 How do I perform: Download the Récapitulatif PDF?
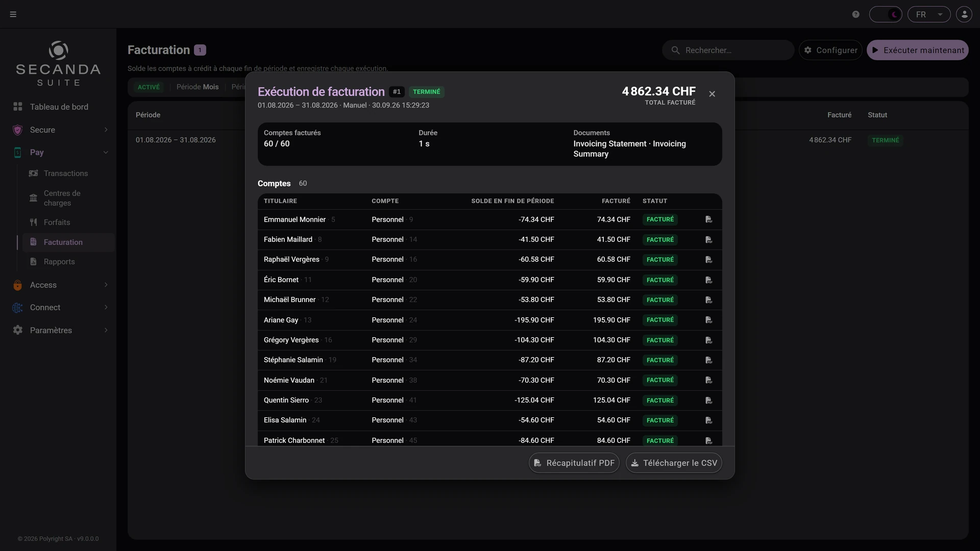tap(574, 463)
